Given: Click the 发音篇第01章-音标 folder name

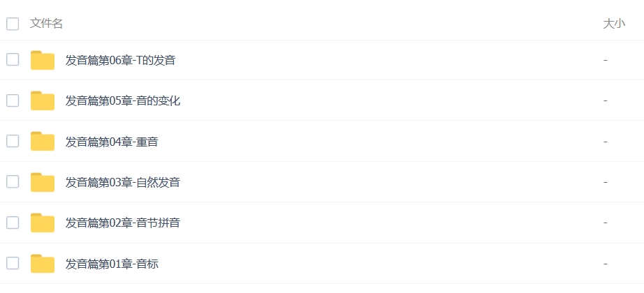Looking at the screenshot, I should 112,264.
